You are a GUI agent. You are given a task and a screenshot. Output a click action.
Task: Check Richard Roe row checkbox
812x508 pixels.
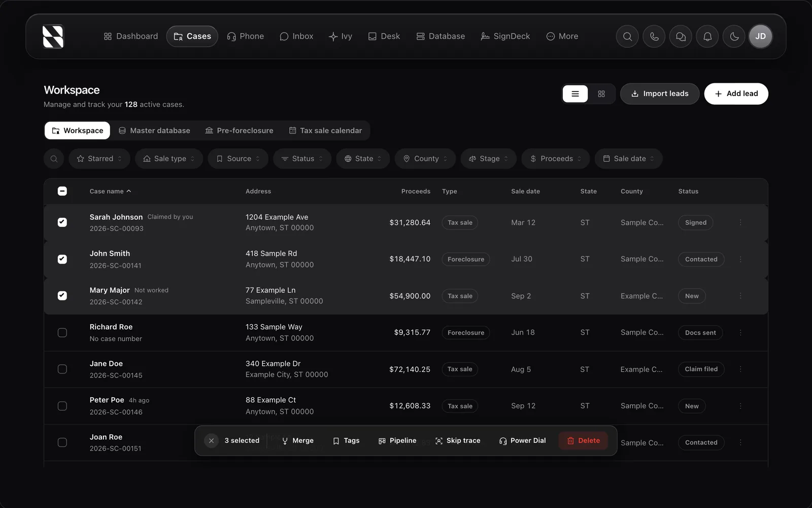tap(62, 333)
